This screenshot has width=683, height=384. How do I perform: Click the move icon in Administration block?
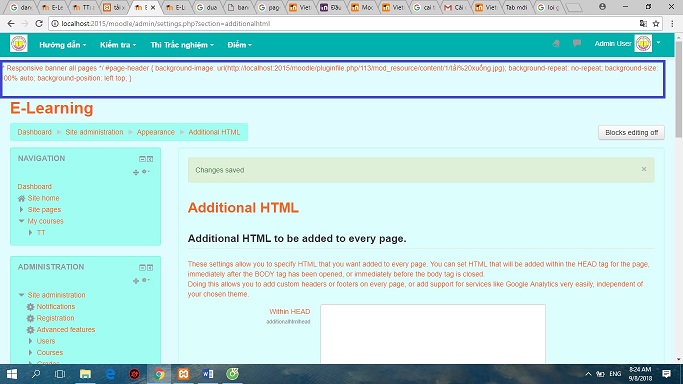click(x=136, y=281)
